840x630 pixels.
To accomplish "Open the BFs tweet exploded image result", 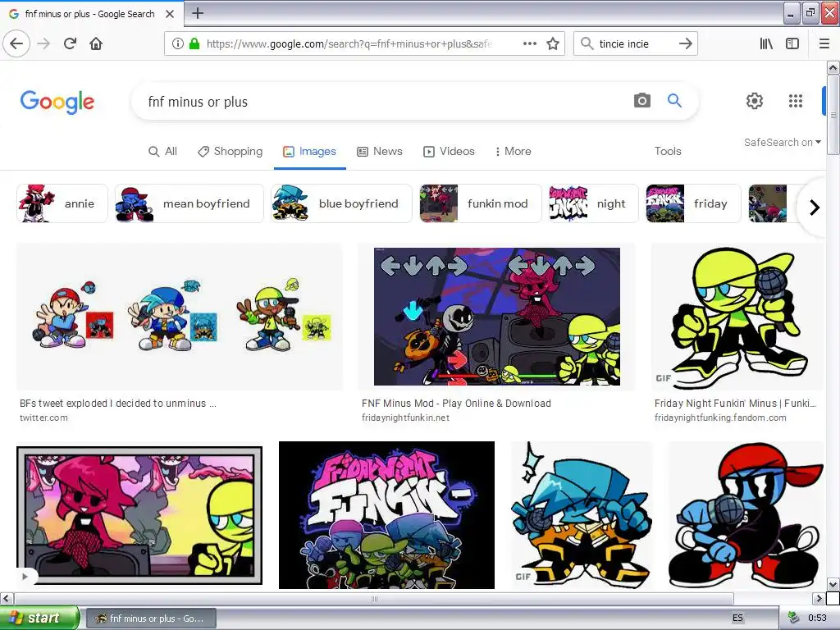I will [180, 317].
